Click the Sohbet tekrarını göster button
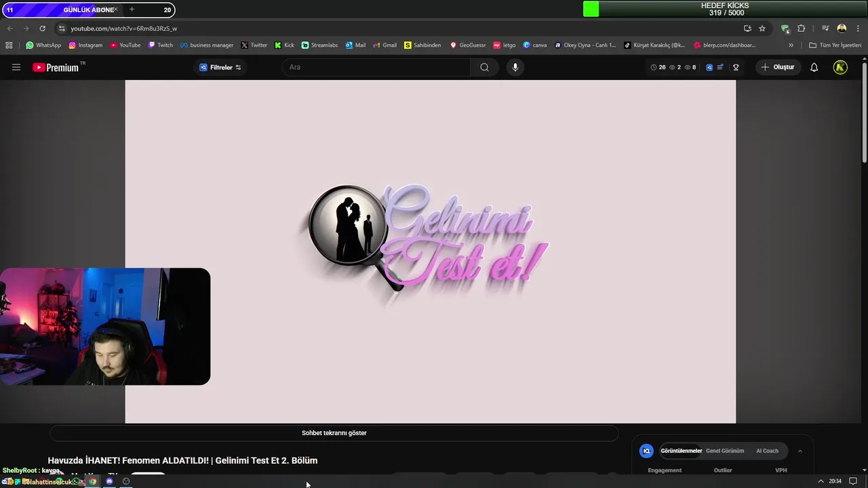Viewport: 868px width, 488px height. pos(334,433)
